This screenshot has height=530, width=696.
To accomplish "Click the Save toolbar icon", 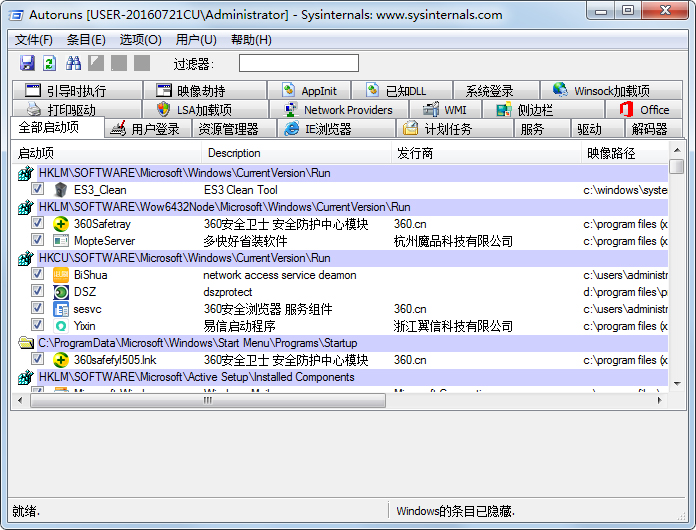I will click(x=27, y=63).
